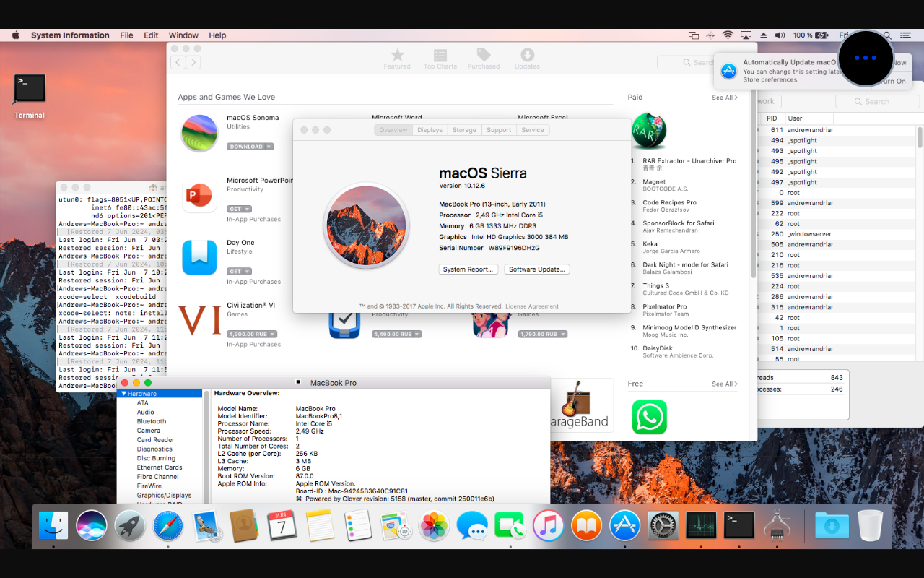Open the License Agreement link
This screenshot has width=924, height=578.
coord(531,306)
